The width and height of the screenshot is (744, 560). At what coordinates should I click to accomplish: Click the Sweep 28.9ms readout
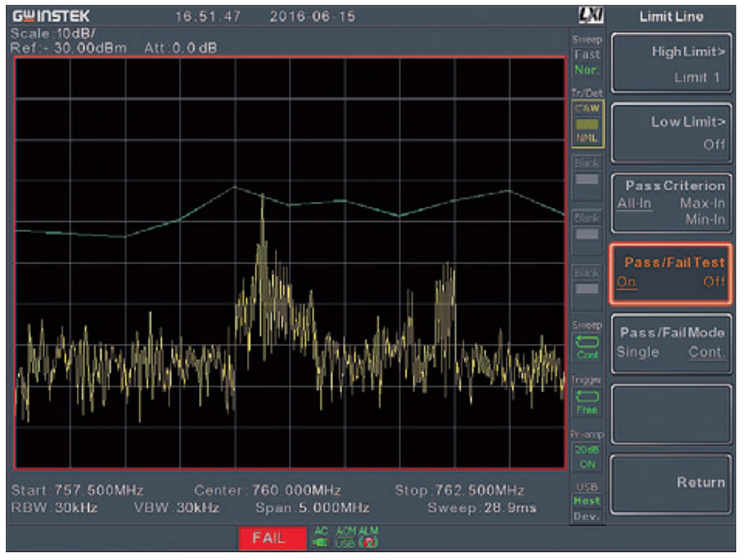click(481, 508)
